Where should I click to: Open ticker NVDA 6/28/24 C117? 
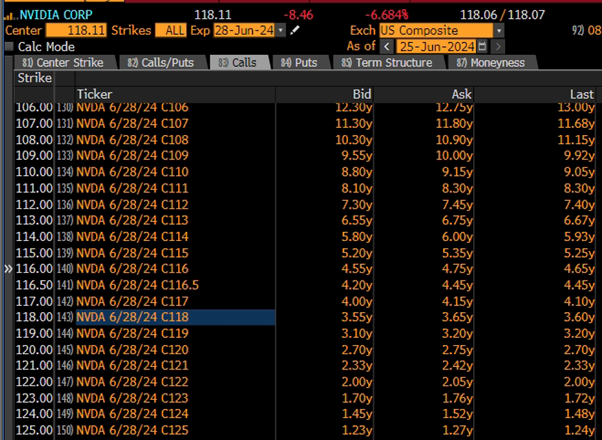point(132,302)
